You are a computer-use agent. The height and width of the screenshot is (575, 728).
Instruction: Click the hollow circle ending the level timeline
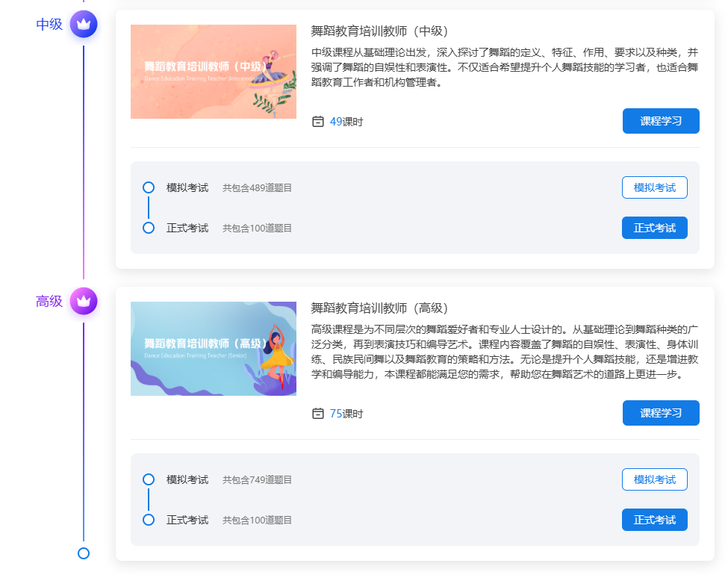(84, 553)
